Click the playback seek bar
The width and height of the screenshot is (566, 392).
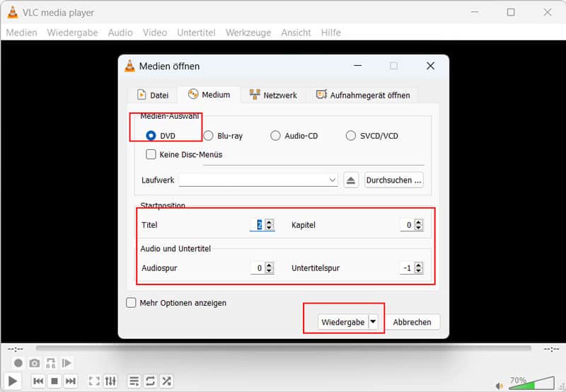point(284,348)
